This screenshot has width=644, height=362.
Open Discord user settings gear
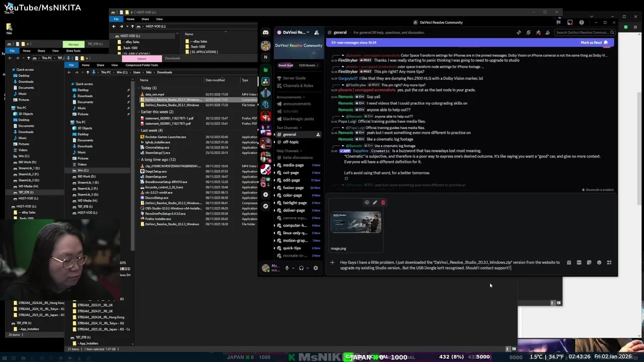pos(315,268)
